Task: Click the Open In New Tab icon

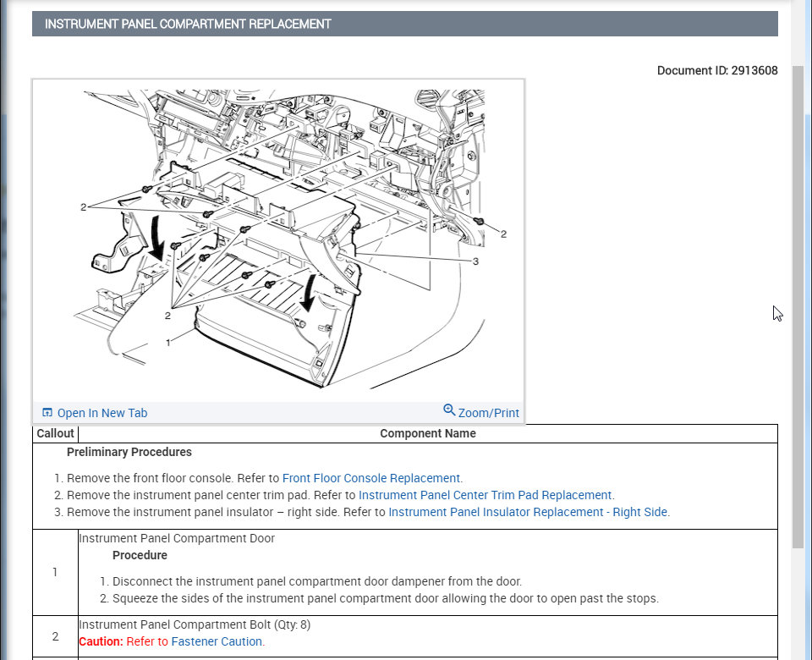Action: pyautogui.click(x=47, y=412)
